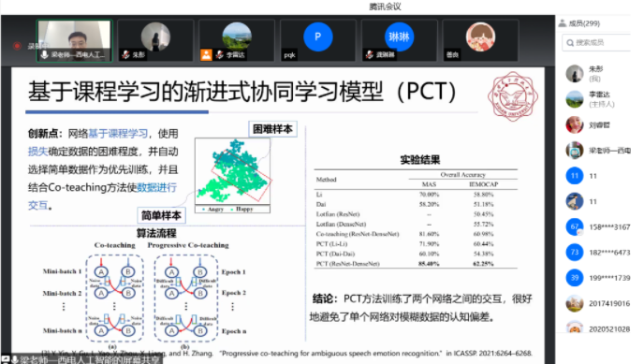Focus the 搜索成员 search field
644x364 pixels.
tap(596, 43)
